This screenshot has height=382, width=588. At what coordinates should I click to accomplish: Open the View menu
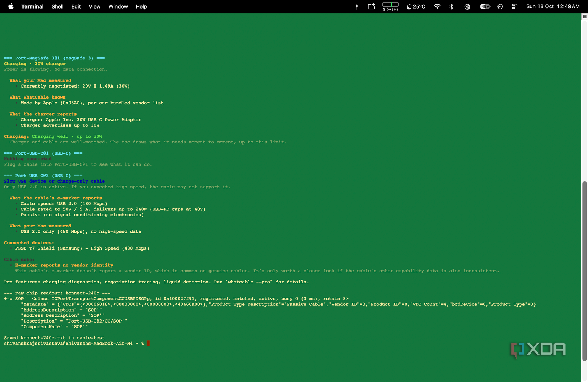click(94, 6)
